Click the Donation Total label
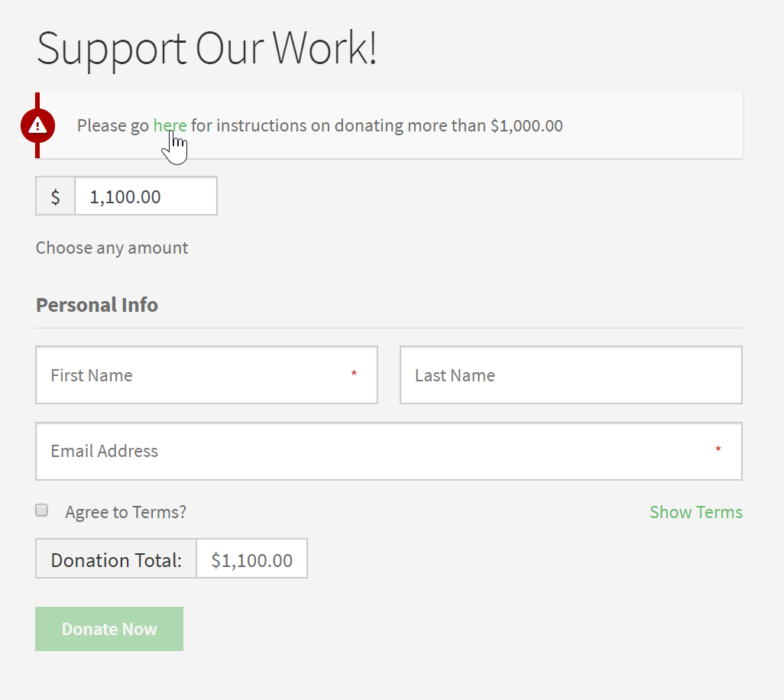This screenshot has height=700, width=784. coord(115,559)
